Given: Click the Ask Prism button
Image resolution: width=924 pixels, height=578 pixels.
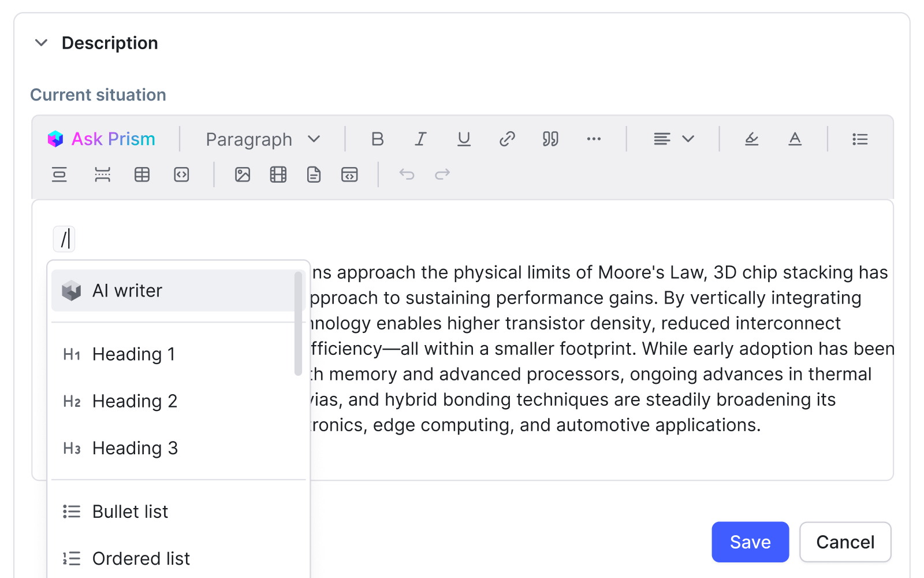Looking at the screenshot, I should click(x=102, y=139).
